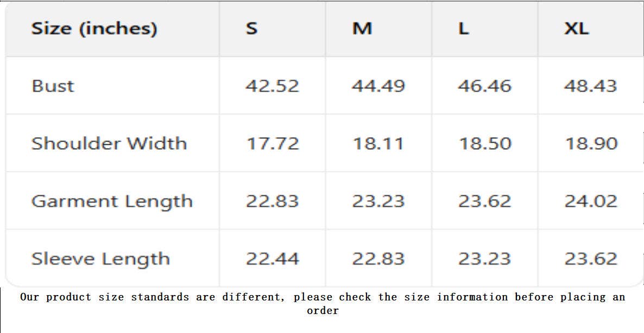Image resolution: width=644 pixels, height=333 pixels.
Task: Select the XL Bust value 48.43
Action: 590,86
